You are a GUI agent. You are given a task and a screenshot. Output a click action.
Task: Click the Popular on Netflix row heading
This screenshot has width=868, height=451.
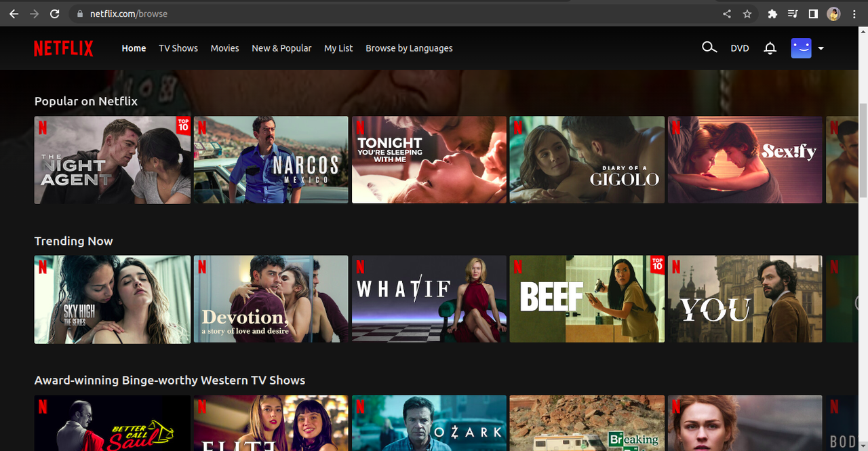[x=86, y=101]
